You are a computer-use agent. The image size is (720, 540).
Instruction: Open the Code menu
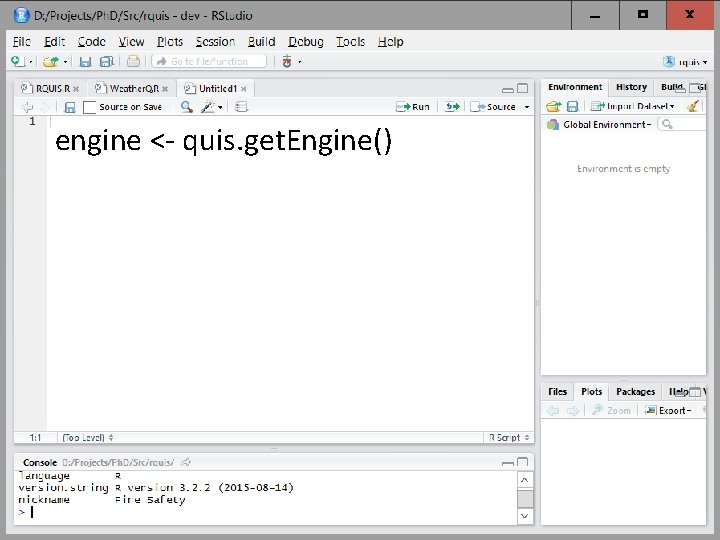pyautogui.click(x=91, y=42)
